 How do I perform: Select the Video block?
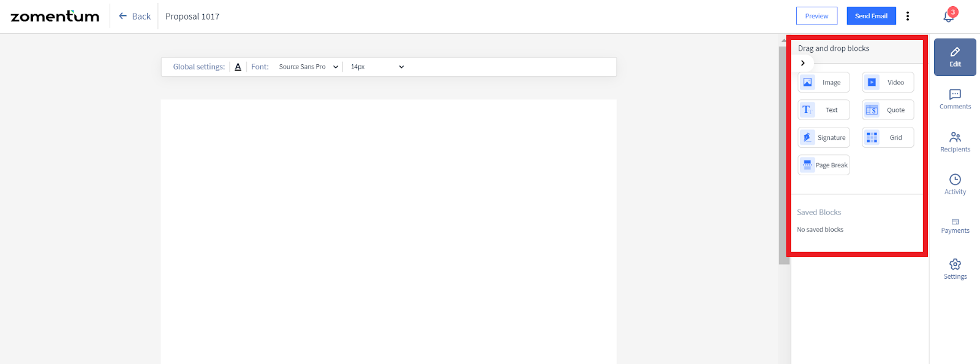888,82
